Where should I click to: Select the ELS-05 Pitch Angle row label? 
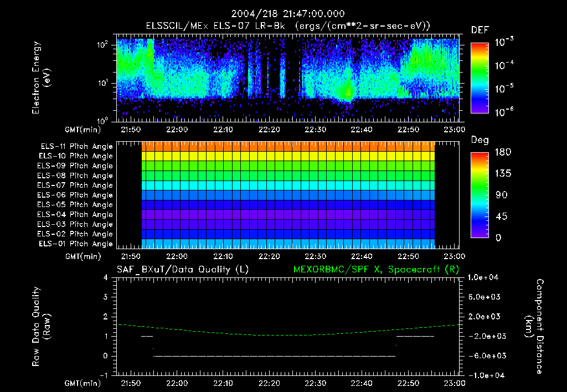tap(75, 205)
